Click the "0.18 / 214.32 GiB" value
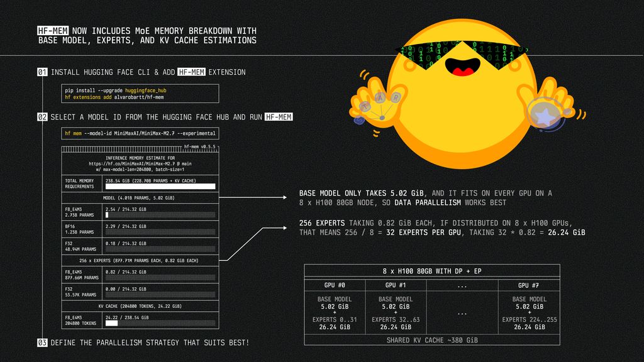This screenshot has width=644, height=362. 126,243
